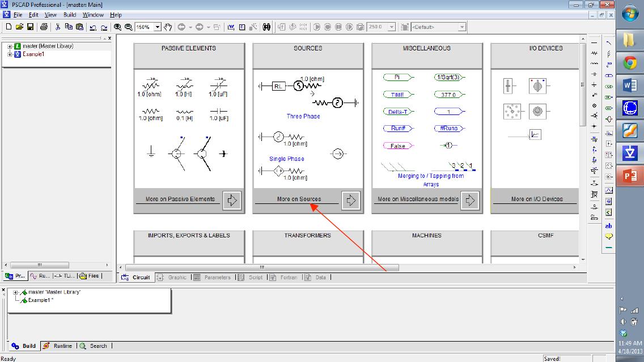The image size is (644, 362).
Task: Open the Build menu
Action: click(x=70, y=15)
